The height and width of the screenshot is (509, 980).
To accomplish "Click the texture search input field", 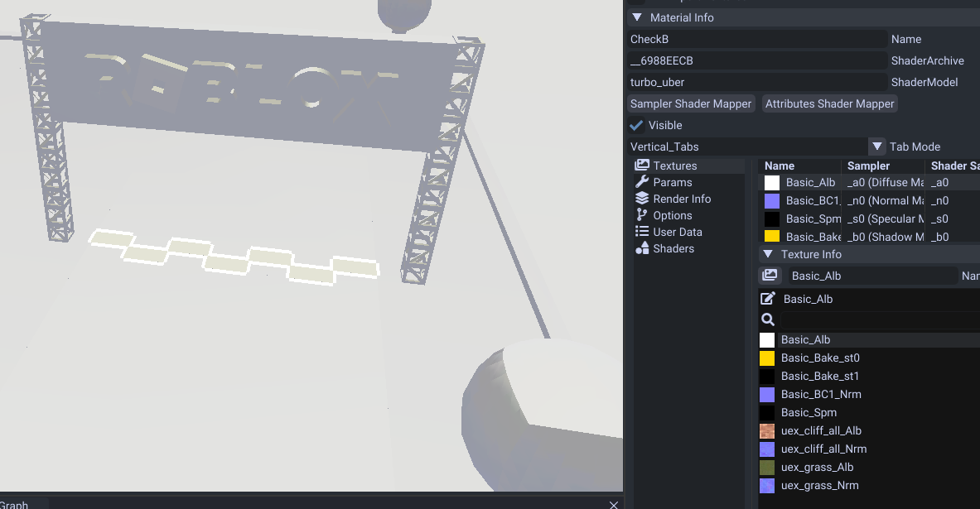I will (880, 319).
